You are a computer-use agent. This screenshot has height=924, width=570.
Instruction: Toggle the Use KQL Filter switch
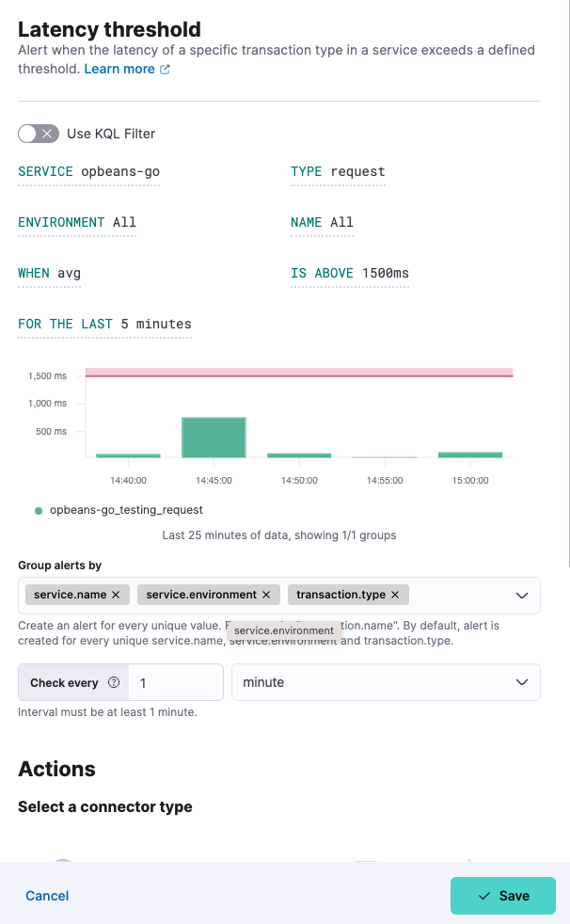pos(38,134)
